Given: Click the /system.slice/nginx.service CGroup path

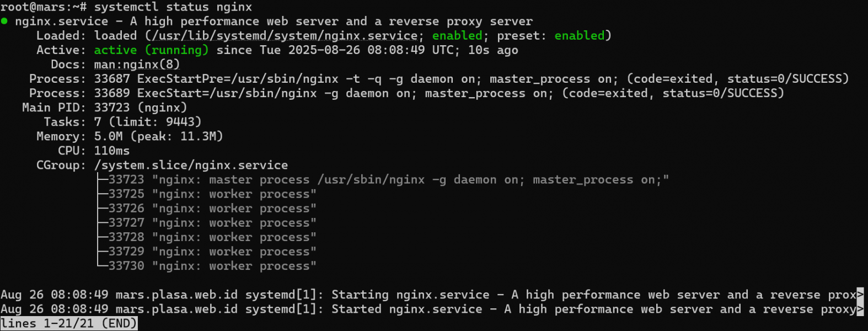Looking at the screenshot, I should (x=191, y=165).
